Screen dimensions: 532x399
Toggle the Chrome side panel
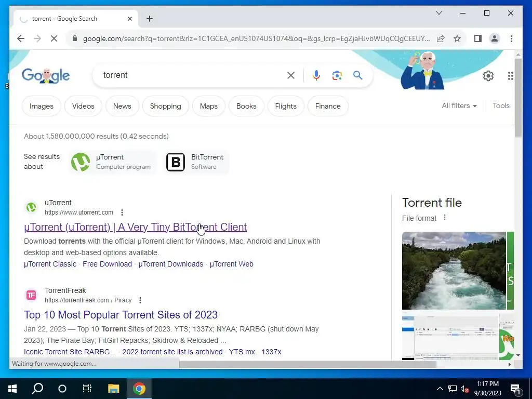pyautogui.click(x=478, y=38)
